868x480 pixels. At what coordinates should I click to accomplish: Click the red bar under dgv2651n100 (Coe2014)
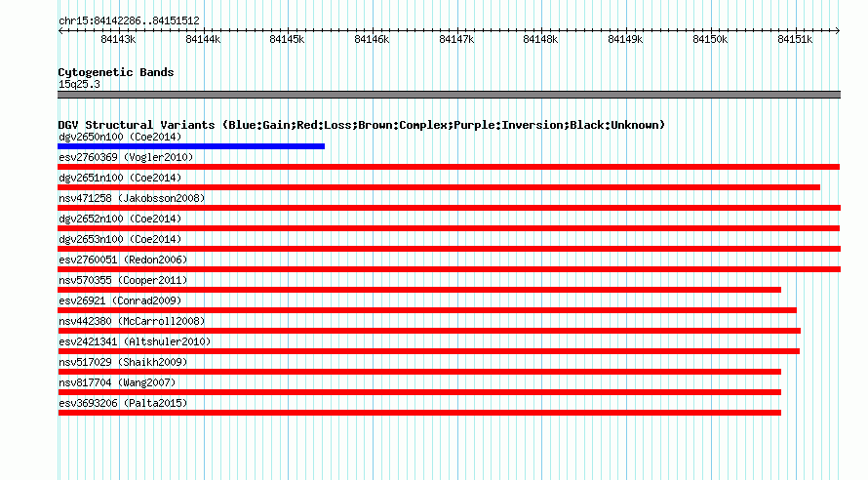(x=439, y=187)
